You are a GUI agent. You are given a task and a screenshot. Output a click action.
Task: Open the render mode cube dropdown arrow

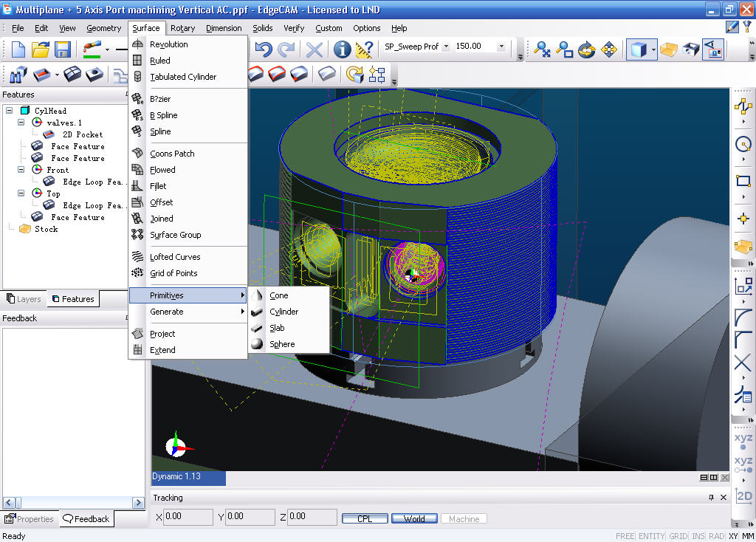pyautogui.click(x=653, y=49)
